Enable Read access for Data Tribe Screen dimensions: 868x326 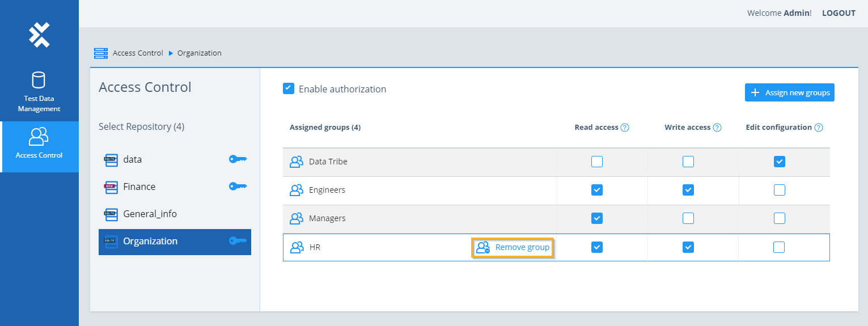point(596,162)
